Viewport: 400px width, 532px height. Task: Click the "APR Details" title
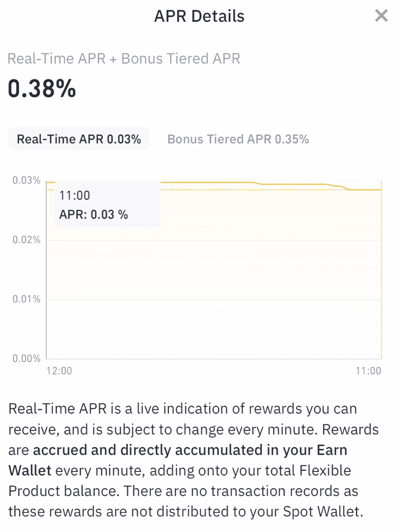pos(199,16)
